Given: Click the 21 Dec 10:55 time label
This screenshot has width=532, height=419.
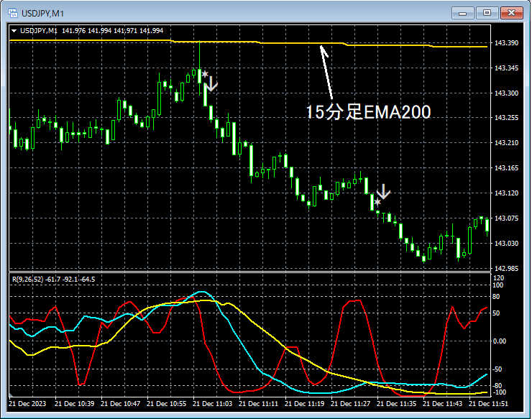Looking at the screenshot, I should click(167, 404).
